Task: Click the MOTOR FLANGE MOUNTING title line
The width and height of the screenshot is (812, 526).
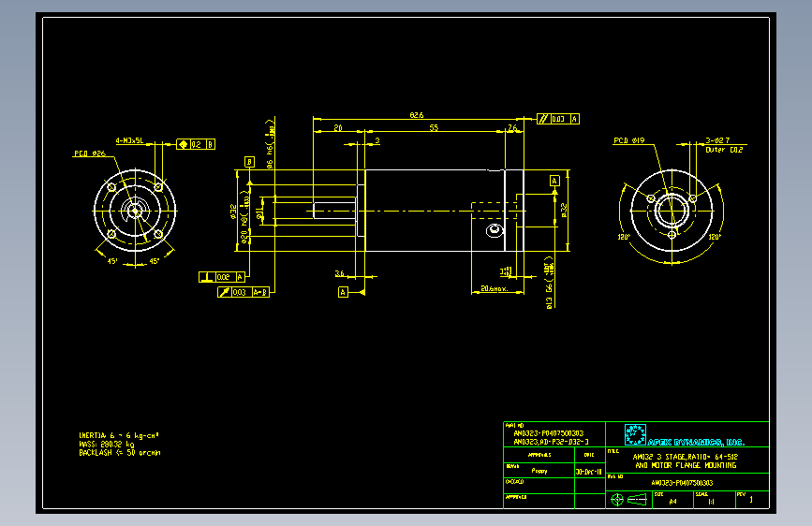Action: tap(686, 465)
